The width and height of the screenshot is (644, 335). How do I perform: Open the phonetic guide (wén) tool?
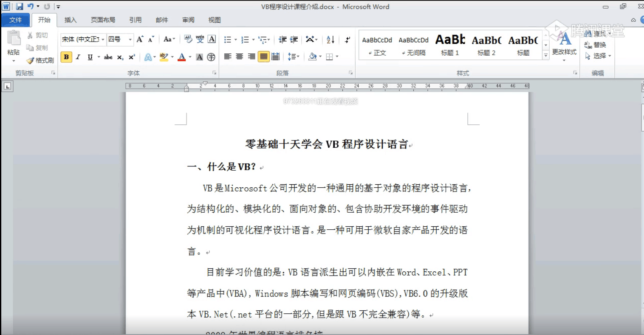(x=200, y=39)
